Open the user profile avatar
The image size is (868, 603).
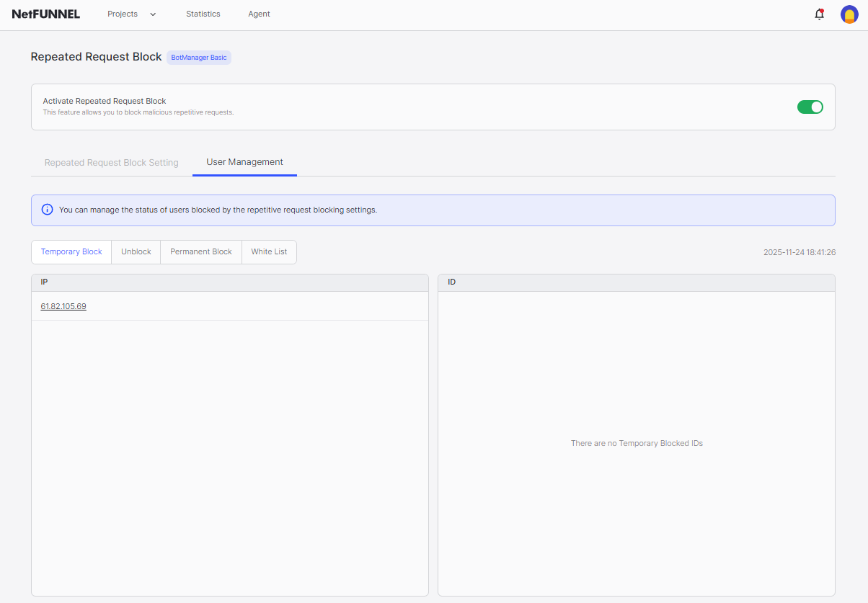tap(849, 14)
